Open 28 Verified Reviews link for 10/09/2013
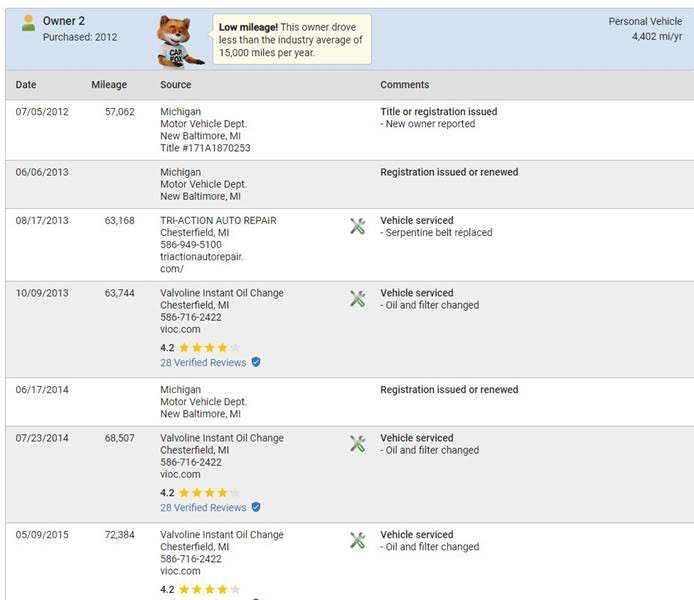Viewport: 694px width, 600px height. (203, 362)
